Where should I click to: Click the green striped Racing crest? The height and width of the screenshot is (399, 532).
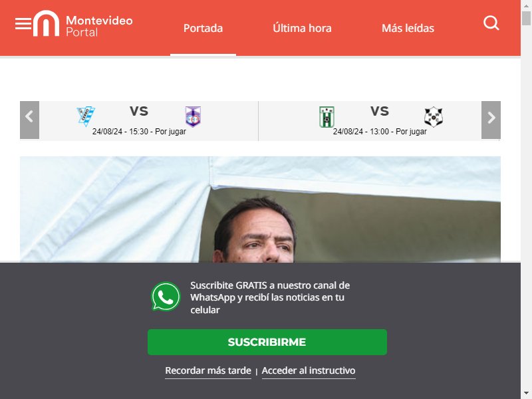pos(327,117)
